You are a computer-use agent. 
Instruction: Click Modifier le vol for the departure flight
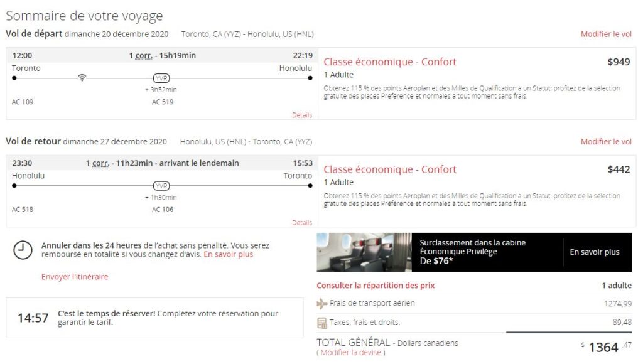pos(606,34)
